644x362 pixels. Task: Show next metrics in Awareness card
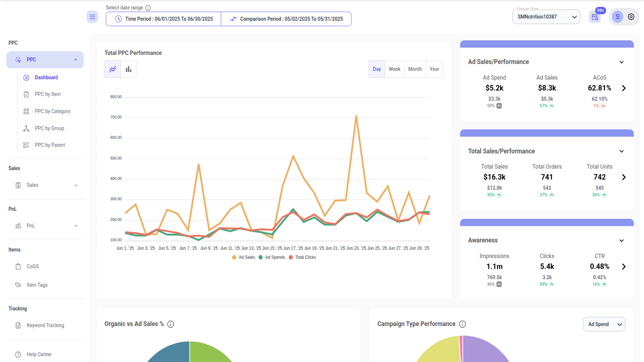(x=624, y=267)
